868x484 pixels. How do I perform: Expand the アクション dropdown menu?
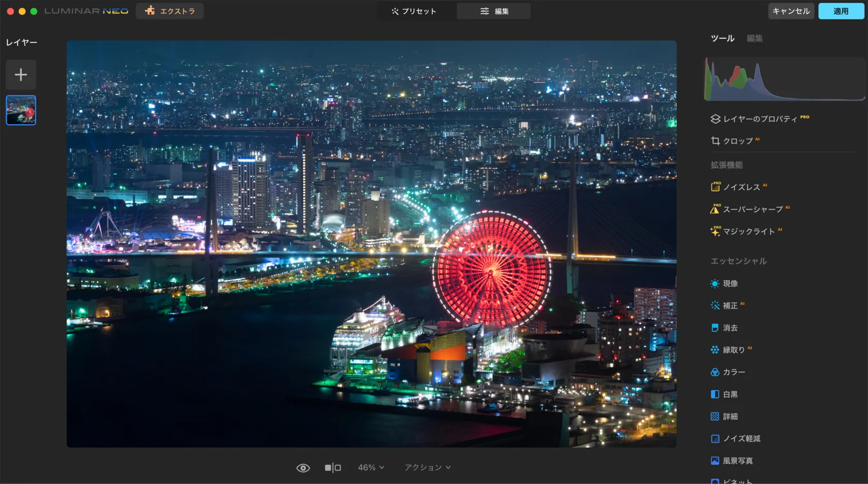coord(427,467)
